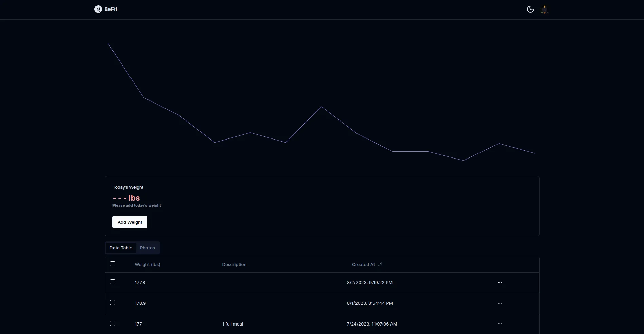The width and height of the screenshot is (644, 334).
Task: Click the BeFit logo icon
Action: [x=98, y=9]
